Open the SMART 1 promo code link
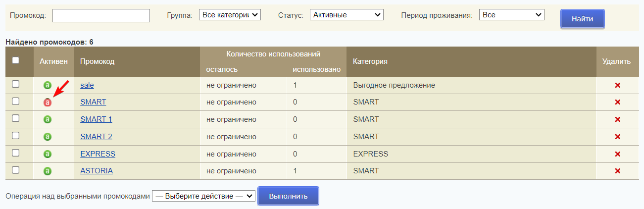The height and width of the screenshot is (209, 644). click(x=96, y=119)
